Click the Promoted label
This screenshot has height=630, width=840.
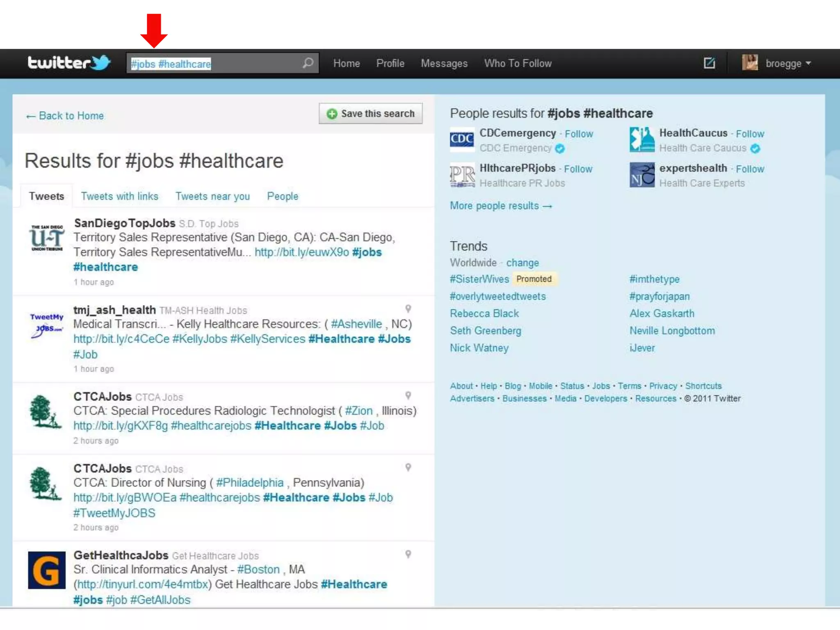click(534, 279)
